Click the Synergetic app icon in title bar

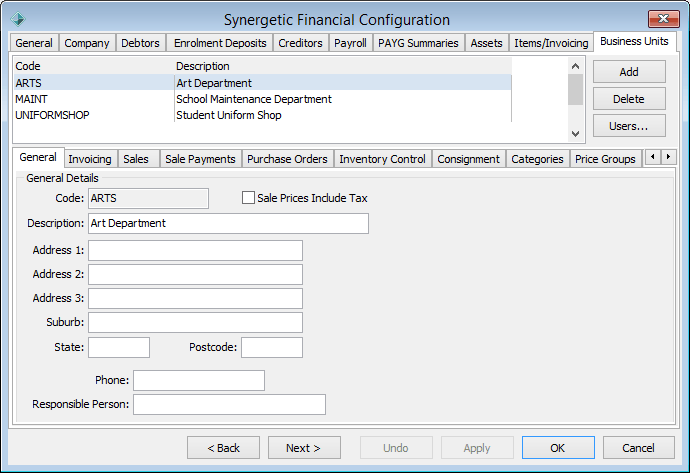tap(18, 19)
